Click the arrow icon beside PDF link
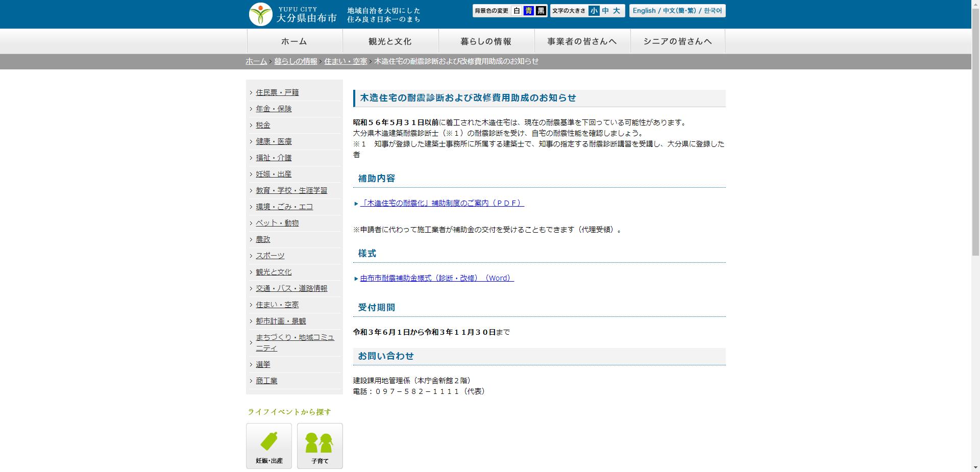Screen dimensions: 980x472 (356, 203)
